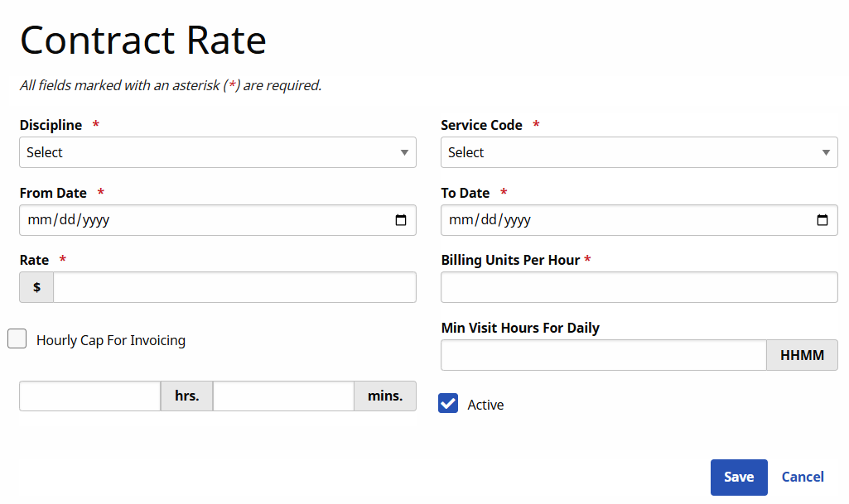Click the Billing Units Per Hour field
Viewport: 849px width, 504px height.
(639, 287)
